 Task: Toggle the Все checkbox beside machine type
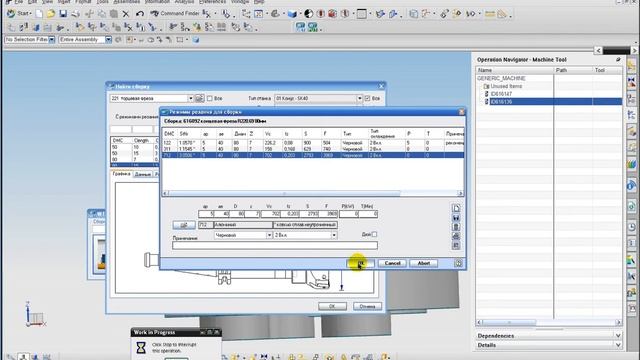[x=367, y=98]
